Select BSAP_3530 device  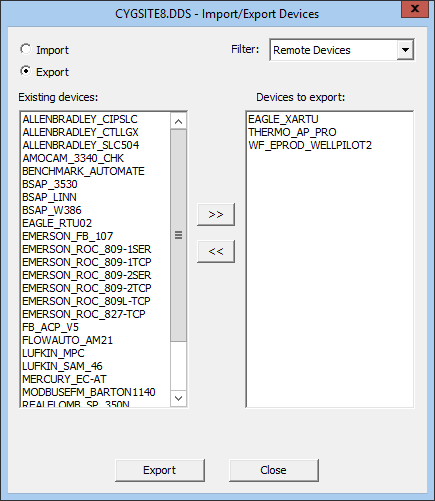(x=96, y=184)
